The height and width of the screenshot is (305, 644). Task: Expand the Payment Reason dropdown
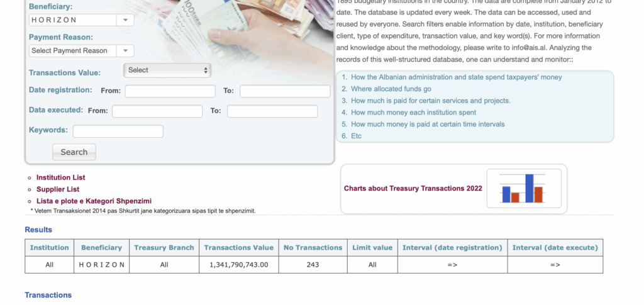point(125,51)
